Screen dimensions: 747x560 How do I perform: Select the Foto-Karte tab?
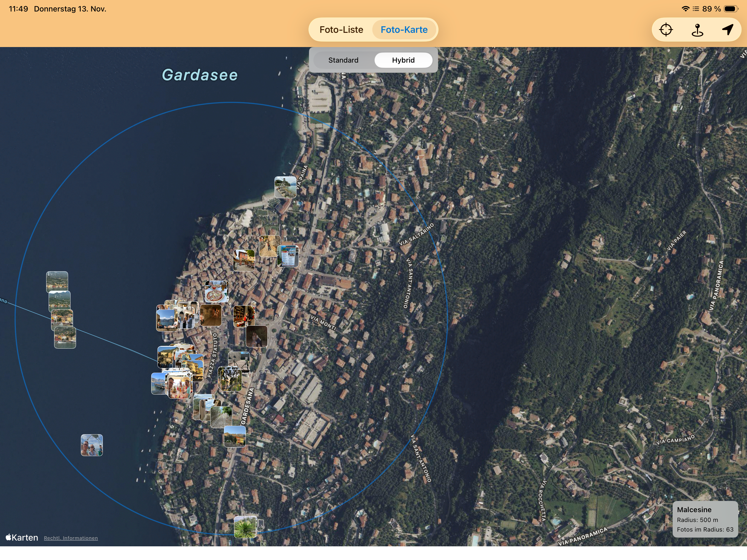pyautogui.click(x=404, y=30)
